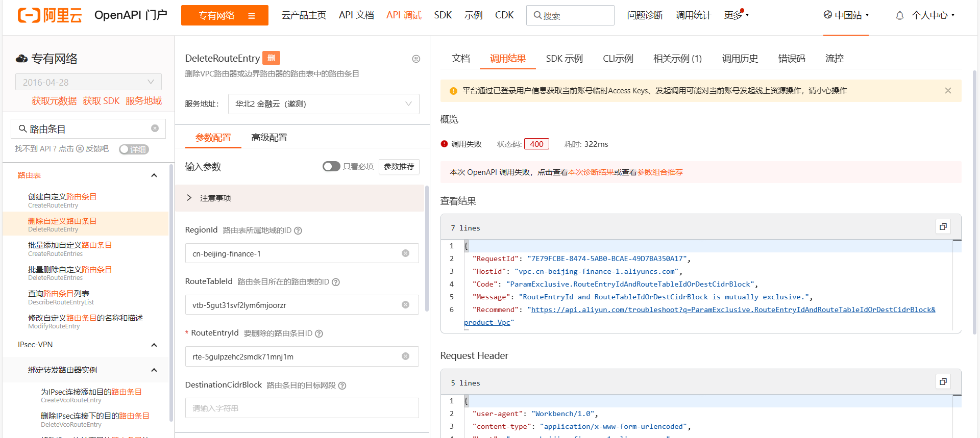
Task: Copy the 7 lines result code
Action: coord(943,226)
